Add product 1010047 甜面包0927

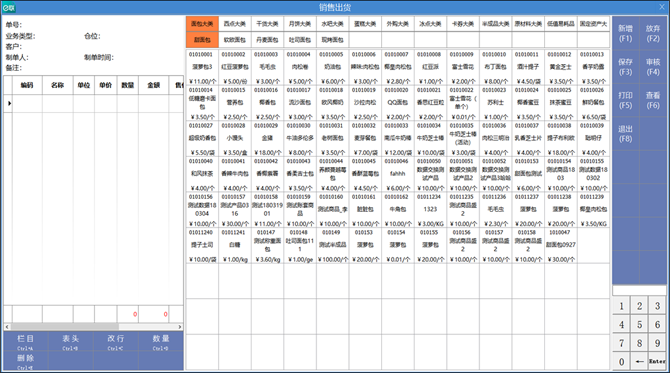(x=561, y=245)
